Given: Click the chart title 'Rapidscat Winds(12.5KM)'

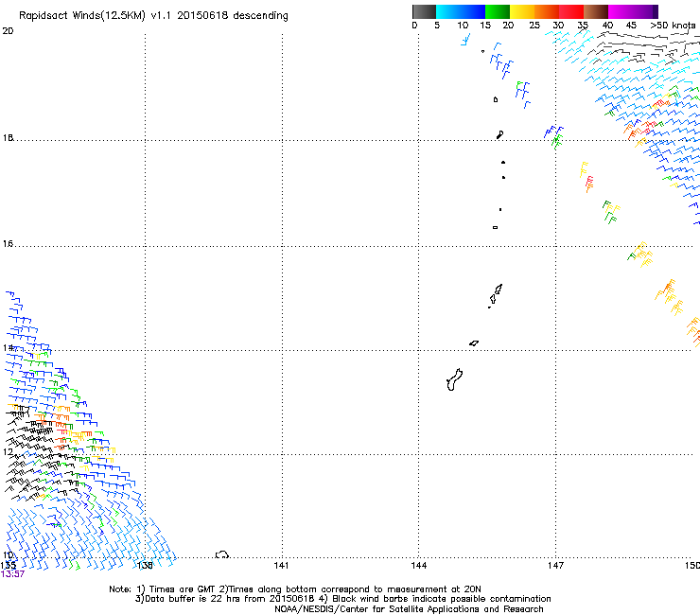Looking at the screenshot, I should coord(82,16).
